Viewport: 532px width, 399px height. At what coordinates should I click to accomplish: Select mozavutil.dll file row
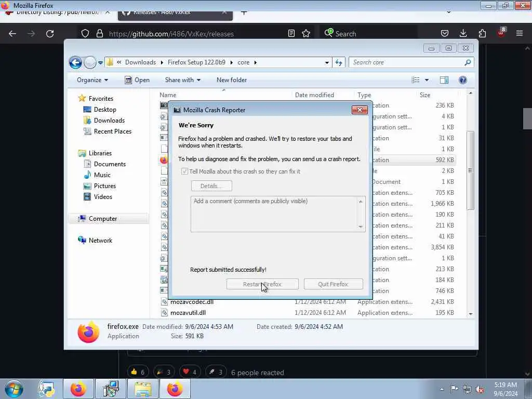pos(307,313)
